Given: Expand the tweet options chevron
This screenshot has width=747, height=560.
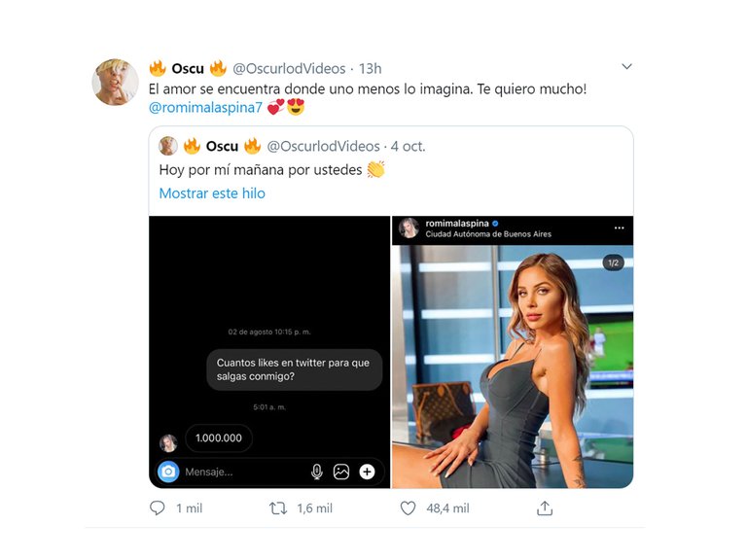Looking at the screenshot, I should click(x=626, y=67).
